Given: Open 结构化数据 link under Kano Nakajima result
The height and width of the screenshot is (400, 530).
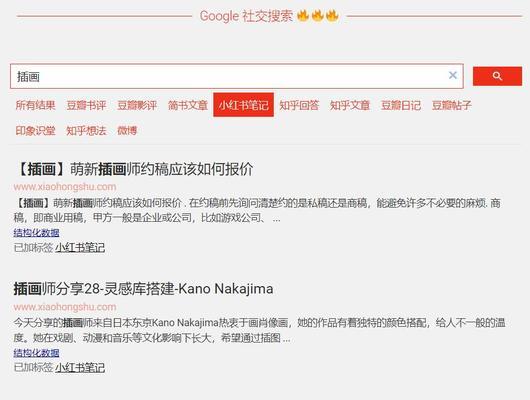Looking at the screenshot, I should click(x=37, y=353).
